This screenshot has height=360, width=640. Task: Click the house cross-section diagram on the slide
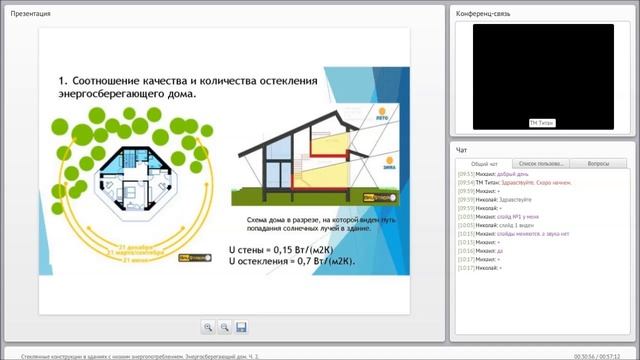click(x=316, y=155)
